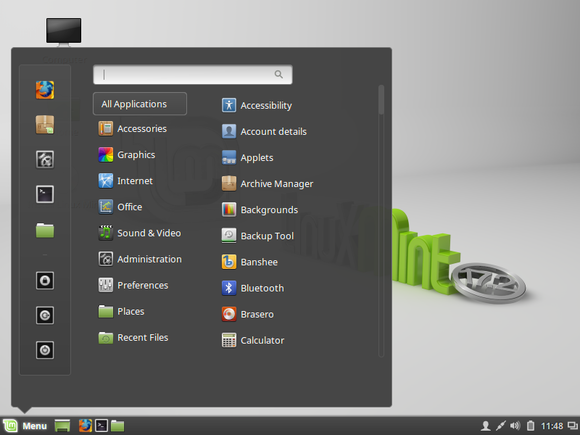Open Files from panel launcher

click(118, 426)
